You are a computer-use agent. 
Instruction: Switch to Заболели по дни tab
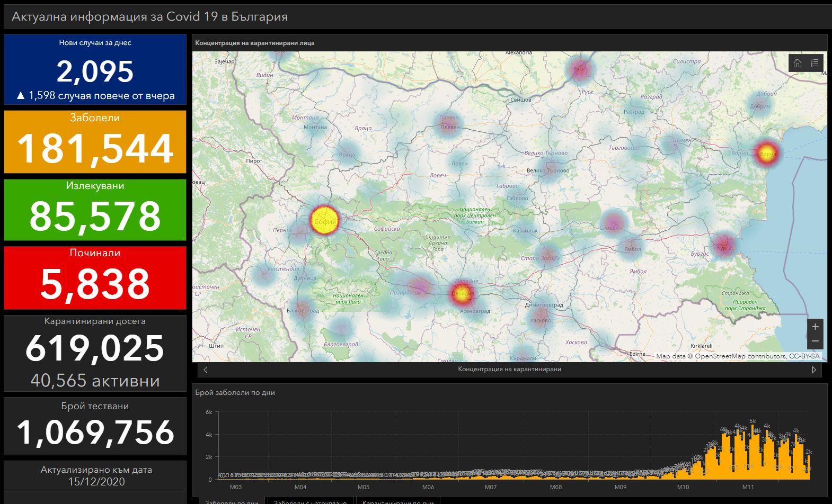click(x=232, y=500)
